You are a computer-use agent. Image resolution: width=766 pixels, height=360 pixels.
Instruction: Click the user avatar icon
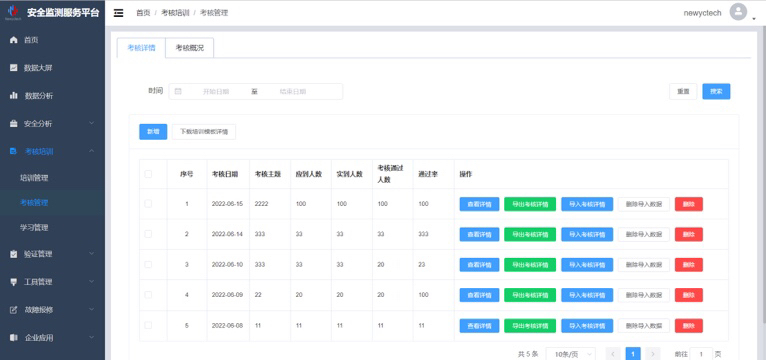(738, 12)
